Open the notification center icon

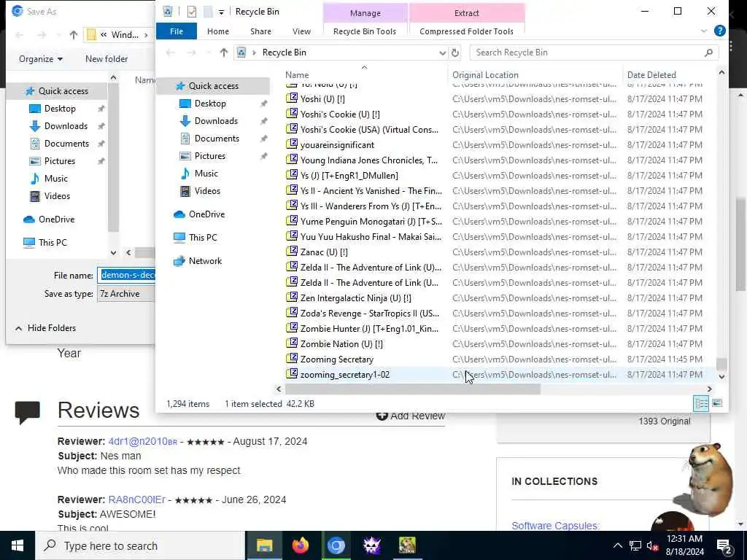click(x=724, y=545)
